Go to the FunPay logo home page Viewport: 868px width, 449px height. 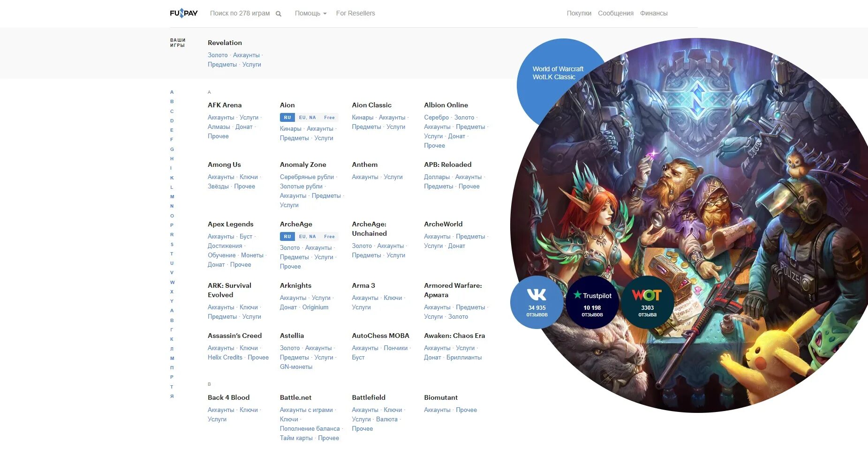184,13
